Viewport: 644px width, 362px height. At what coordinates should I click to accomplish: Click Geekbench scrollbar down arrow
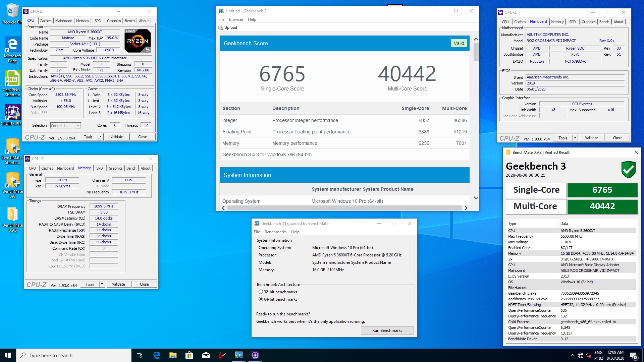tap(476, 198)
